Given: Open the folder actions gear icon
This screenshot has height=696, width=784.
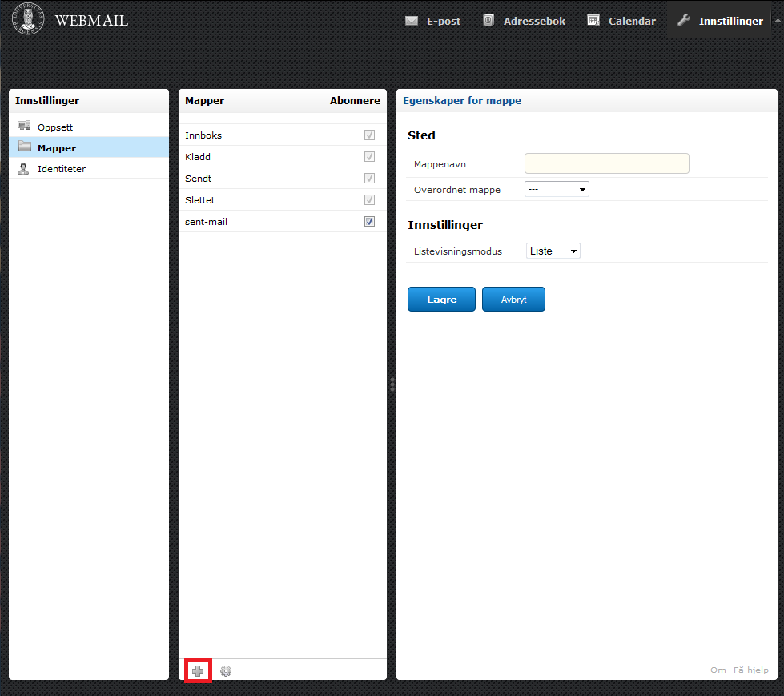Looking at the screenshot, I should point(226,671).
